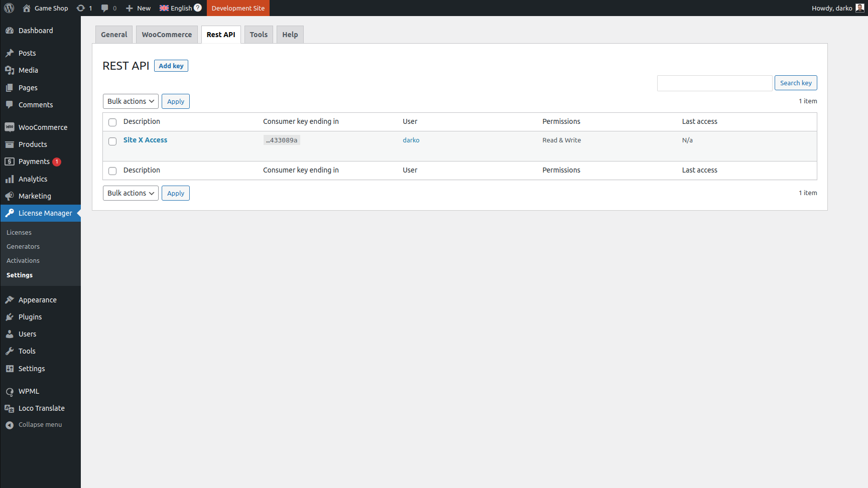Image resolution: width=868 pixels, height=488 pixels.
Task: Click the Plugins icon in sidebar
Action: click(10, 317)
